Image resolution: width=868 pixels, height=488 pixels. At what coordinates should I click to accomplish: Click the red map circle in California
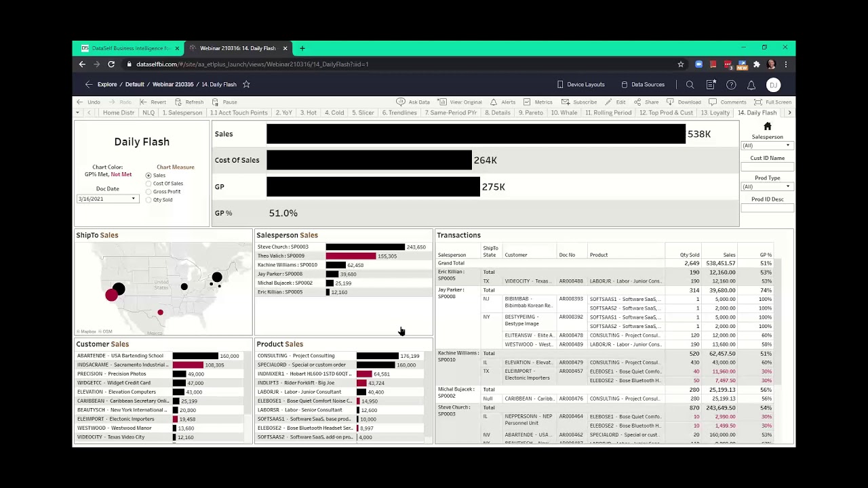[x=111, y=295]
